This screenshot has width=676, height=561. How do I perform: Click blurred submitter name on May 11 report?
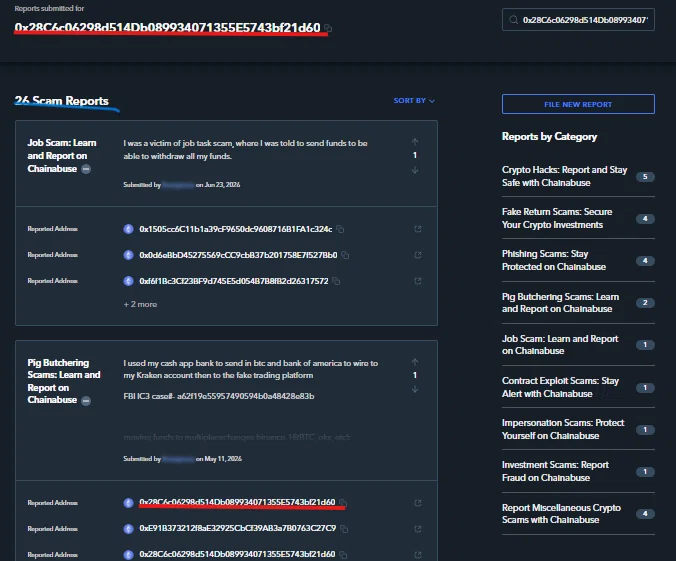(178, 459)
